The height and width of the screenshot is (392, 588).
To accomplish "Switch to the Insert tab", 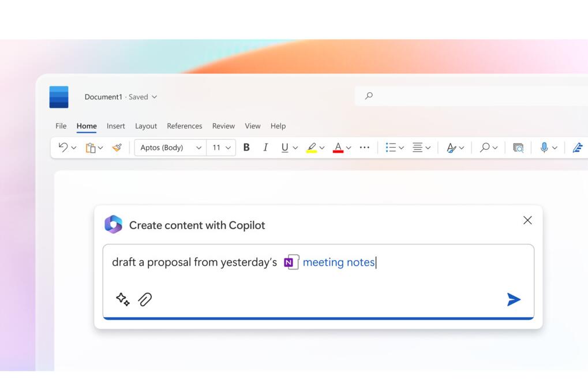I will point(116,126).
